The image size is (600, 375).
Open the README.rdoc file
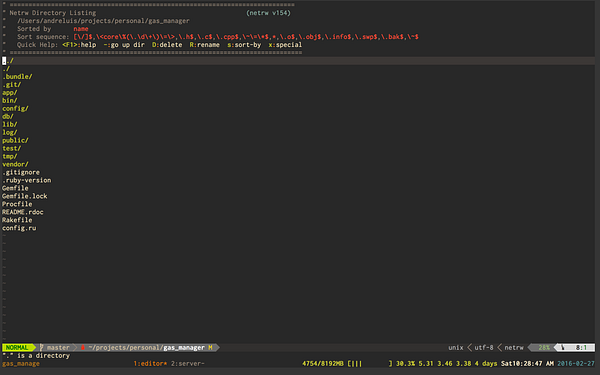pyautogui.click(x=23, y=212)
